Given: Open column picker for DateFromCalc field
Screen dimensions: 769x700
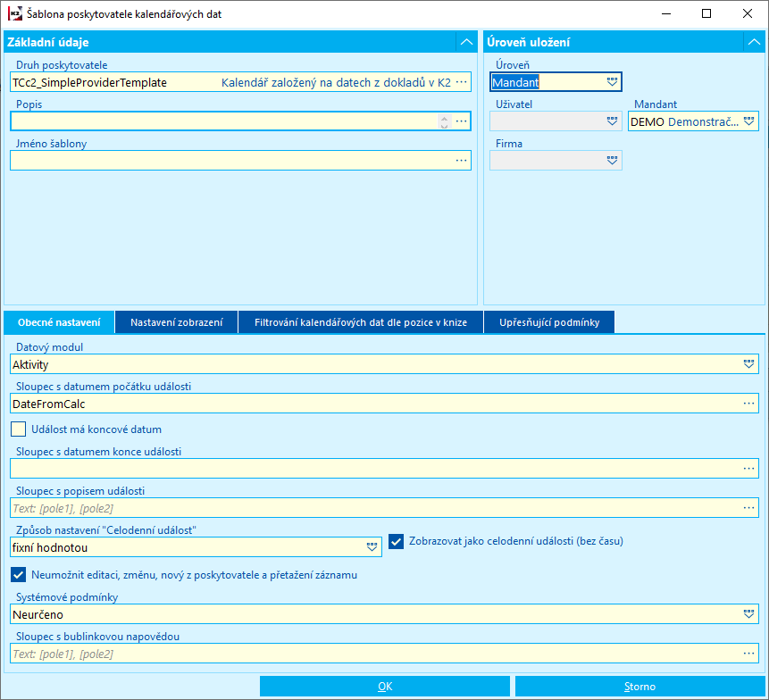Looking at the screenshot, I should point(748,404).
